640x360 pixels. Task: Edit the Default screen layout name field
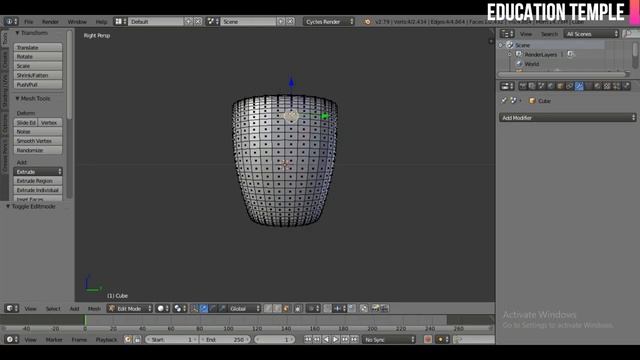tap(156, 21)
